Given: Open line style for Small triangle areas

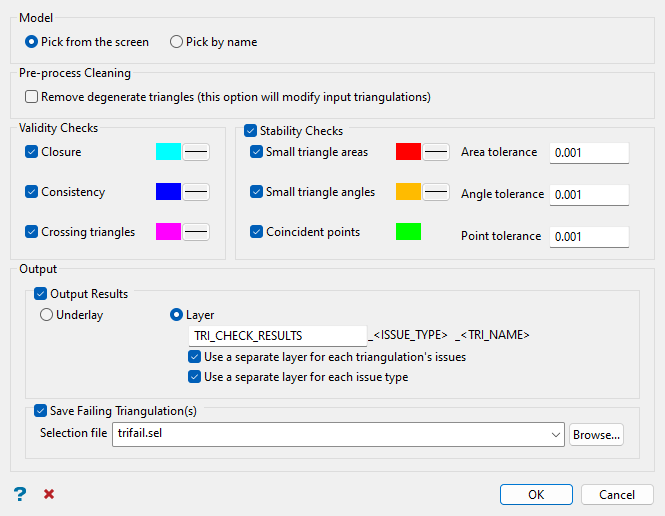Looking at the screenshot, I should tap(436, 152).
